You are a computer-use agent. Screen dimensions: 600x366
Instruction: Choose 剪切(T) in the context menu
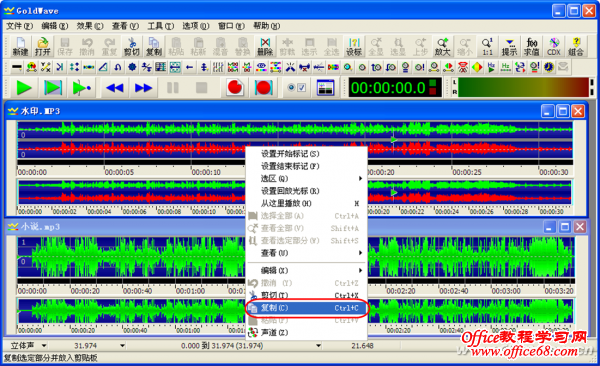click(x=306, y=295)
